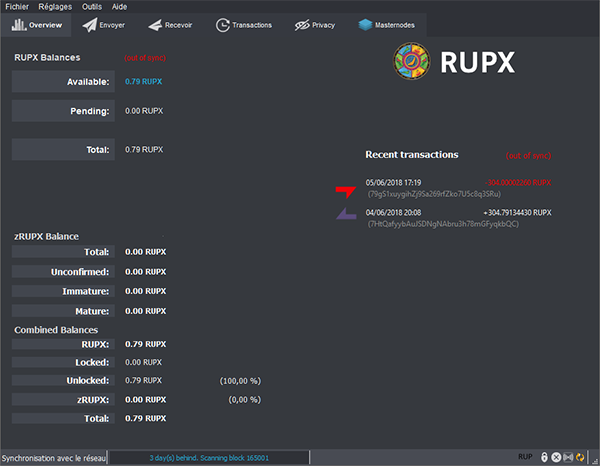Click the Combined 'RUPX:' 0.79 RUPX value
The image size is (600, 466).
(145, 344)
